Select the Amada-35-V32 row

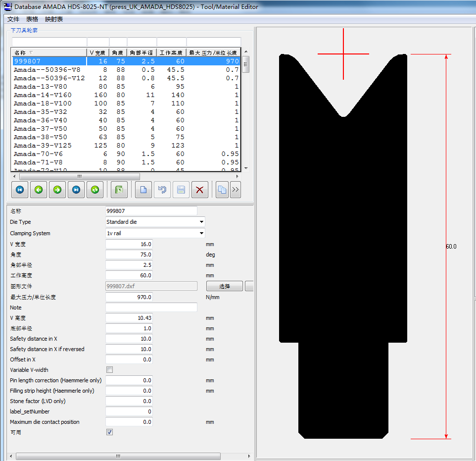(126, 112)
